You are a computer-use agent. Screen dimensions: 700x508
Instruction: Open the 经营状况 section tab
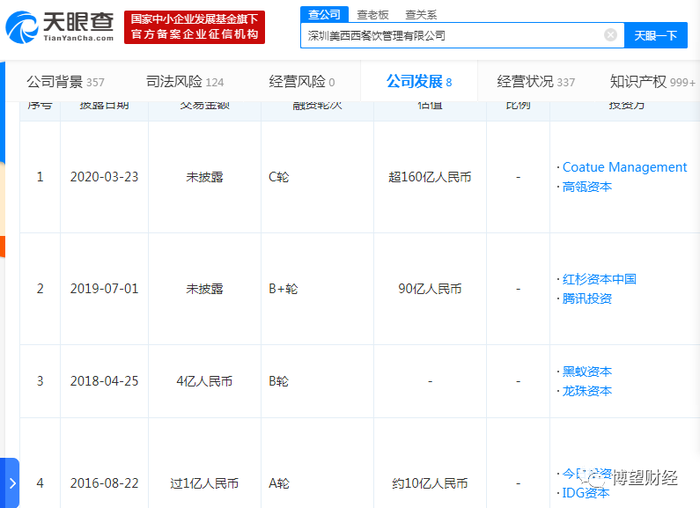coord(536,82)
